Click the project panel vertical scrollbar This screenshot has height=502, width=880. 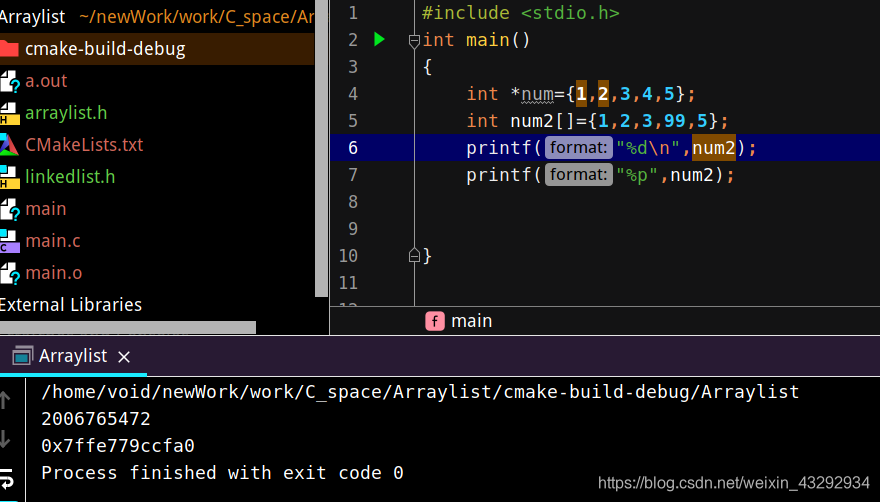(322, 148)
